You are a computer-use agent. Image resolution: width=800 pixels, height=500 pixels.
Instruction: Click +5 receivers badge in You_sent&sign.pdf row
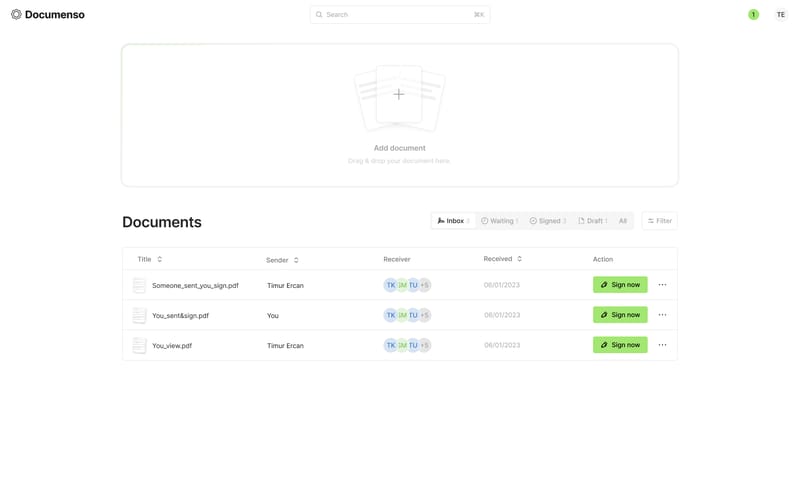coord(424,315)
